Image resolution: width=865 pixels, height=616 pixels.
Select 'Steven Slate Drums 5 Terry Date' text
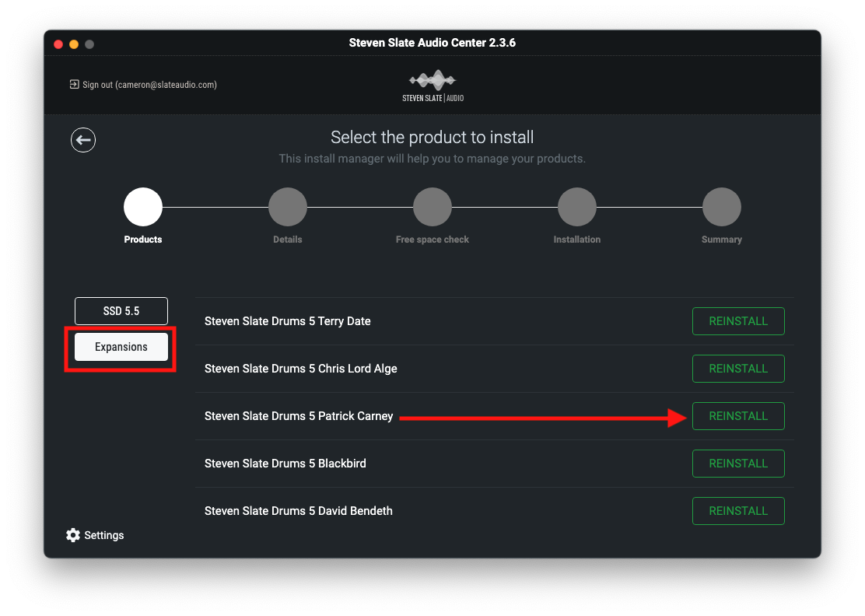[x=287, y=321]
